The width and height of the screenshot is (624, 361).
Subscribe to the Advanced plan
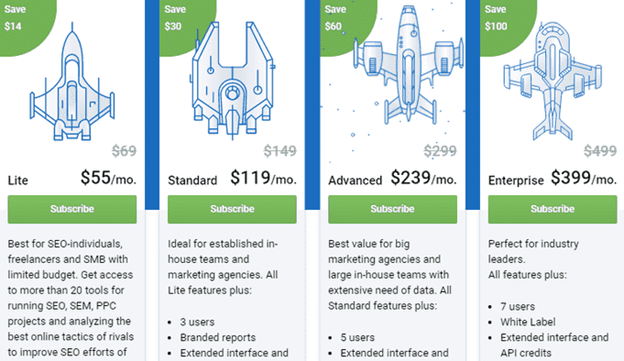[392, 209]
